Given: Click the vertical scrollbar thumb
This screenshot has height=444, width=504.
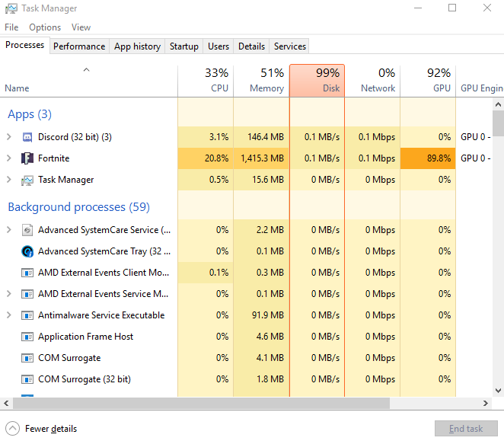Looking at the screenshot, I should pos(498,123).
